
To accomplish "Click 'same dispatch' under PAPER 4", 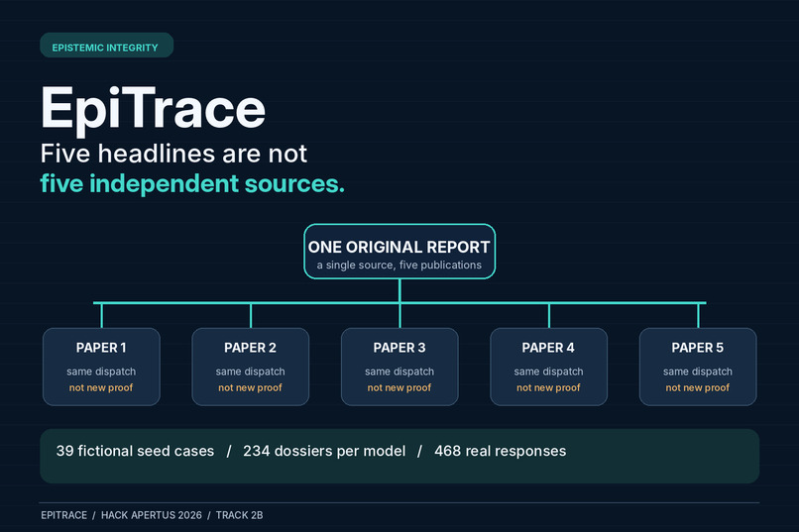I will tap(549, 372).
